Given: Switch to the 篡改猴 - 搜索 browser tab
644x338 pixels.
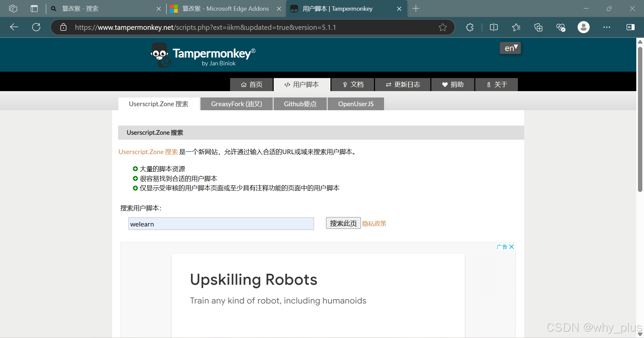Looking at the screenshot, I should pyautogui.click(x=106, y=9).
